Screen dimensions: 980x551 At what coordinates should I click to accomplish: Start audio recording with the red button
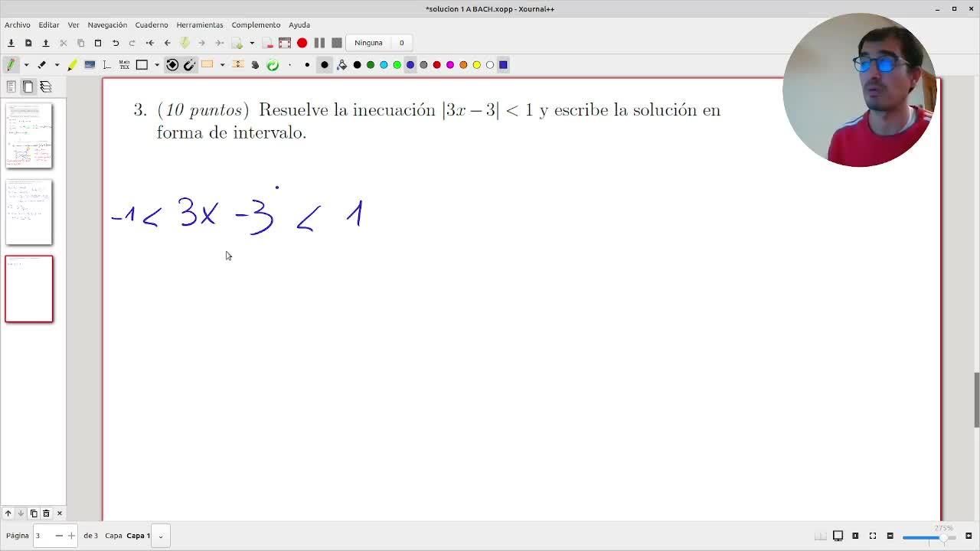[302, 43]
